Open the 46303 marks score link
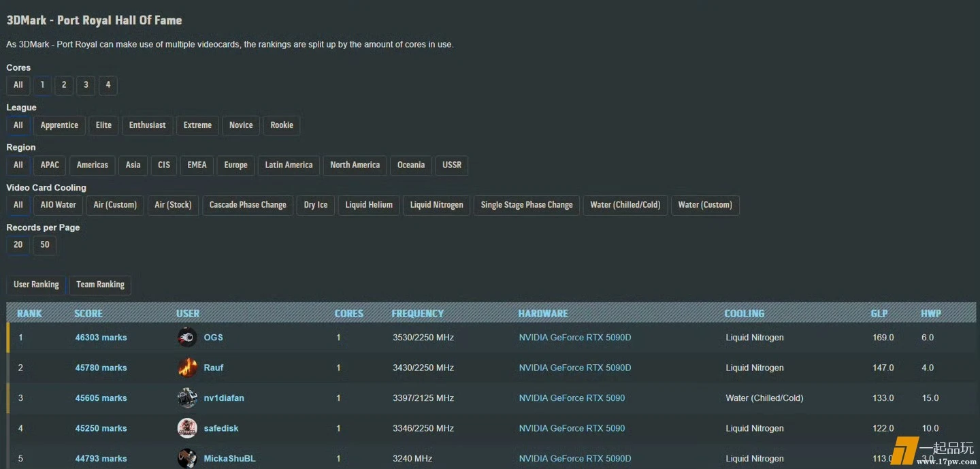This screenshot has width=980, height=469. (101, 338)
